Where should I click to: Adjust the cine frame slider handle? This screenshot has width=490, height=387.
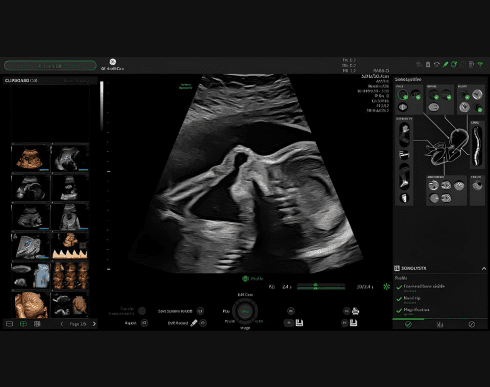click(x=315, y=286)
